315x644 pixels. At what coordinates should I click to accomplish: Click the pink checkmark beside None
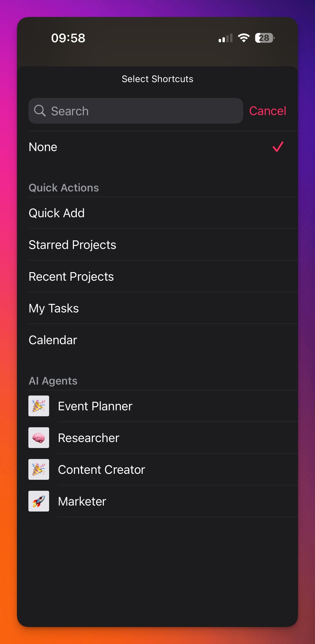coord(278,147)
